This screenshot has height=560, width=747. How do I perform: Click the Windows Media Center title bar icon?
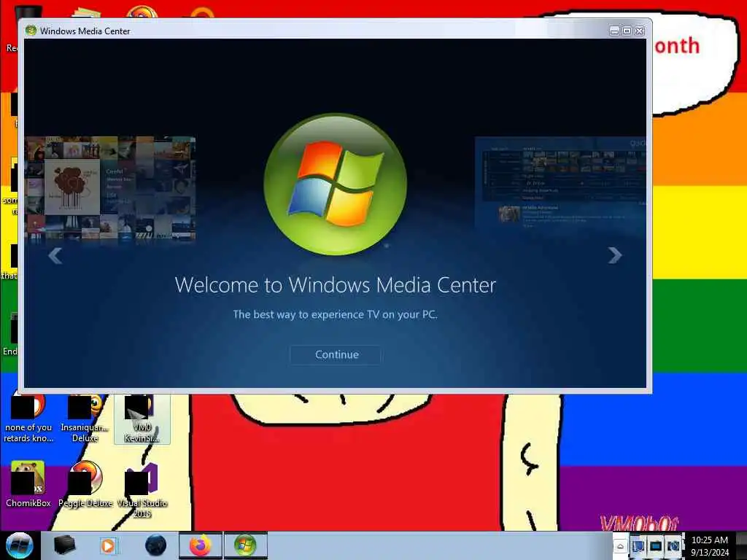pyautogui.click(x=31, y=31)
